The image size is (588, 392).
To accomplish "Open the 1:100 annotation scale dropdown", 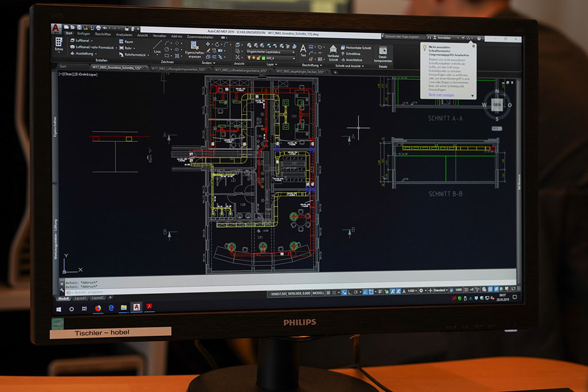I will [412, 292].
